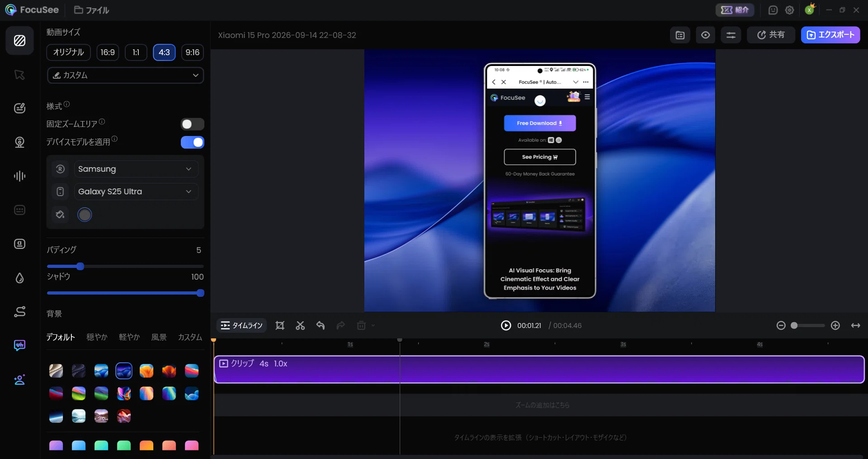Select the 16:9 aspect ratio

[108, 52]
